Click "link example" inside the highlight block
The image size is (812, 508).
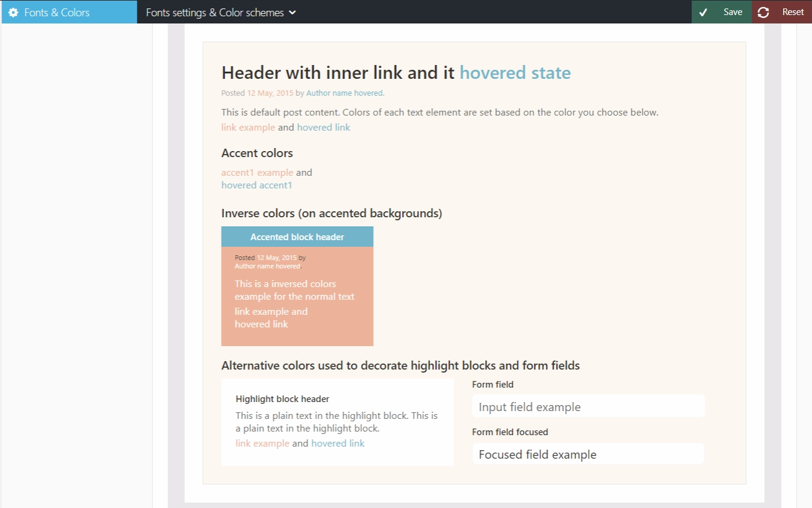262,444
